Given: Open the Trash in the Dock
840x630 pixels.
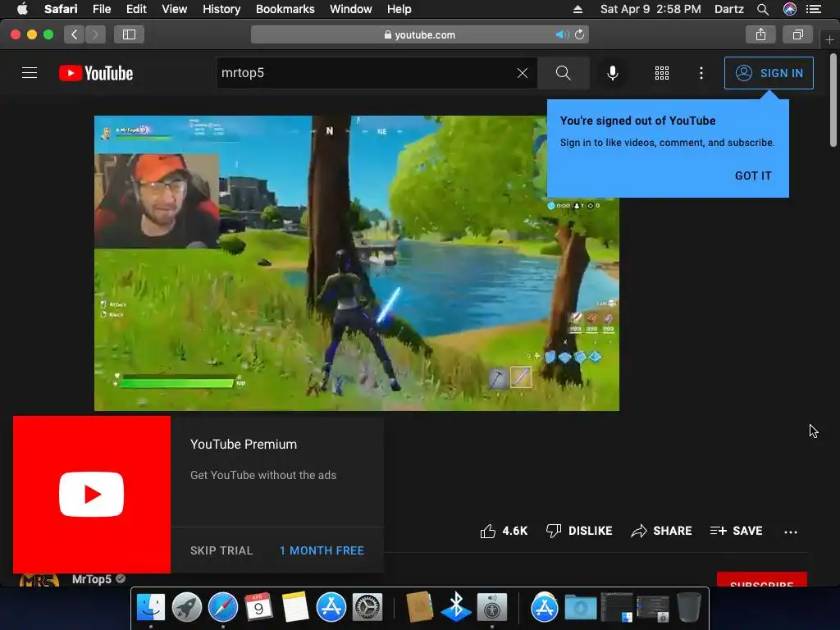Looking at the screenshot, I should click(689, 607).
